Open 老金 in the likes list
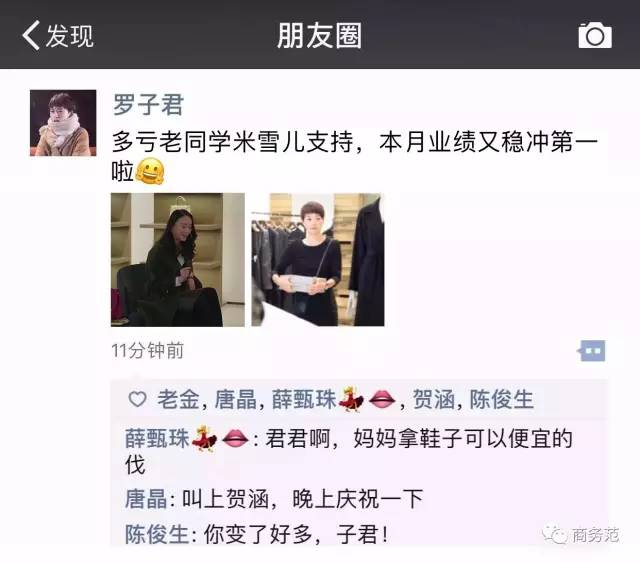The image size is (640, 563). tap(178, 399)
